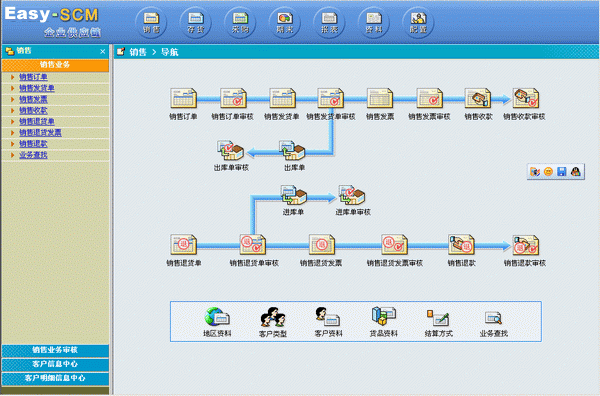Screen dimensions: 600x396
Task: Close the 销售 sidebar panel
Action: click(x=103, y=51)
